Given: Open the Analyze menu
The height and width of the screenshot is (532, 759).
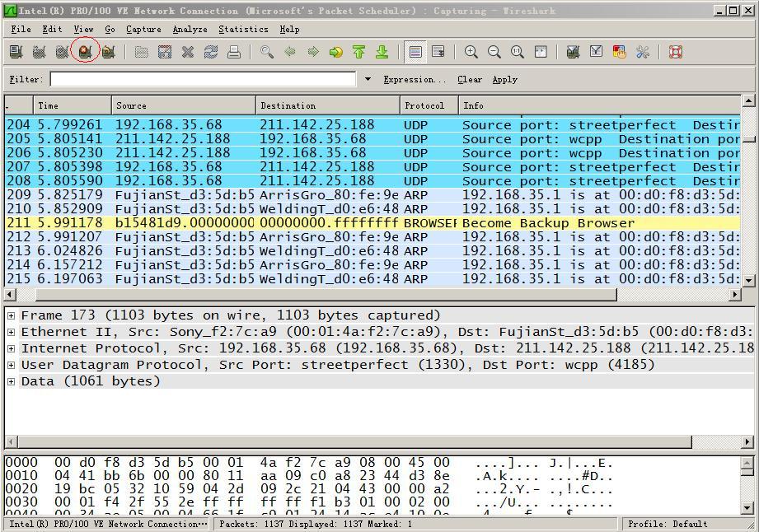Looking at the screenshot, I should (x=190, y=29).
